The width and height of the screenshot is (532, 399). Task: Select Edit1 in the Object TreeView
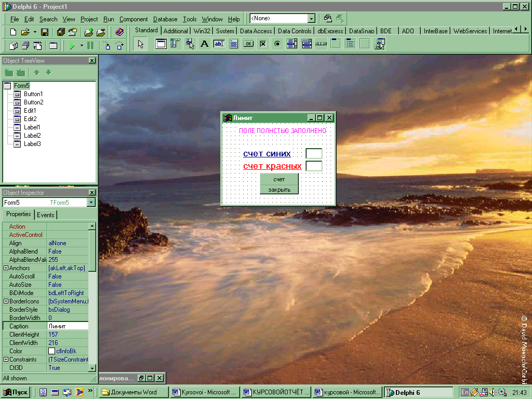[30, 111]
